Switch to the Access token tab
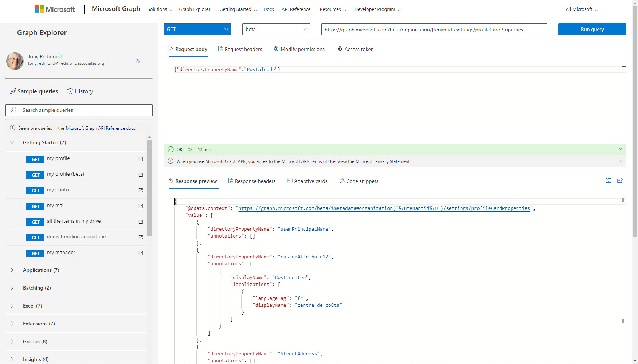 click(x=356, y=49)
